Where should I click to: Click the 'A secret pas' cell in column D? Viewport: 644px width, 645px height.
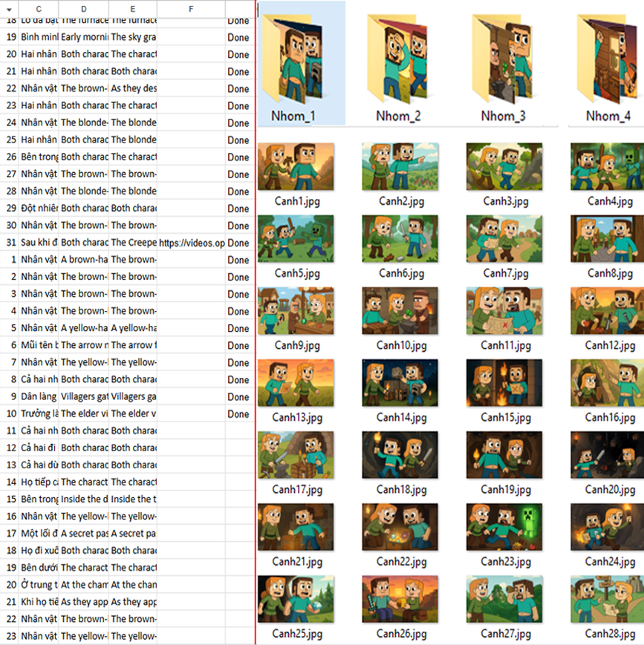84,534
